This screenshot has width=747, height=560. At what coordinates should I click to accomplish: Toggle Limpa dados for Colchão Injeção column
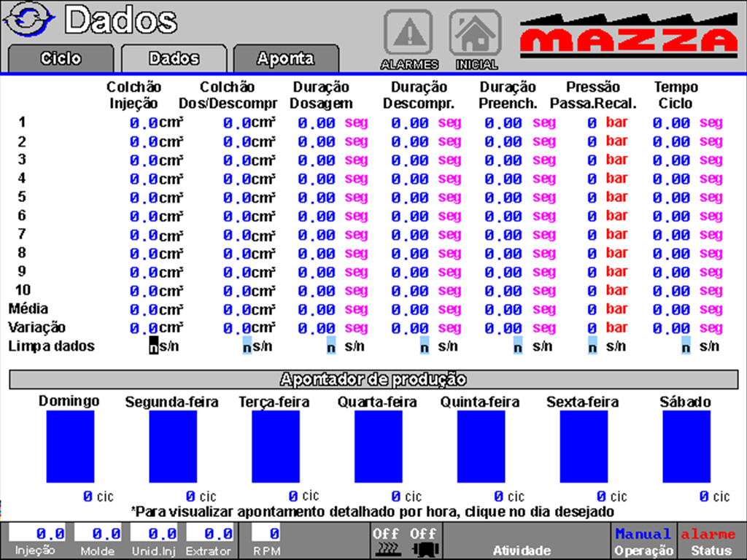pyautogui.click(x=154, y=346)
